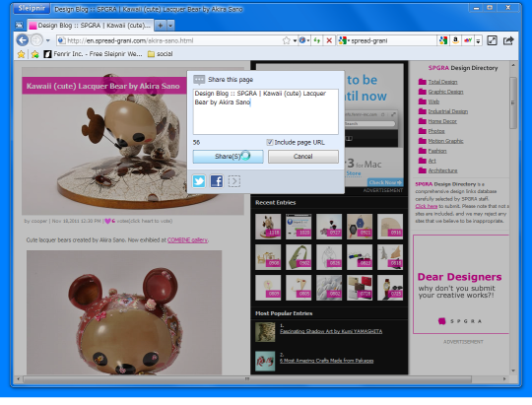
Task: Click the address bar URL field
Action: pyautogui.click(x=169, y=40)
